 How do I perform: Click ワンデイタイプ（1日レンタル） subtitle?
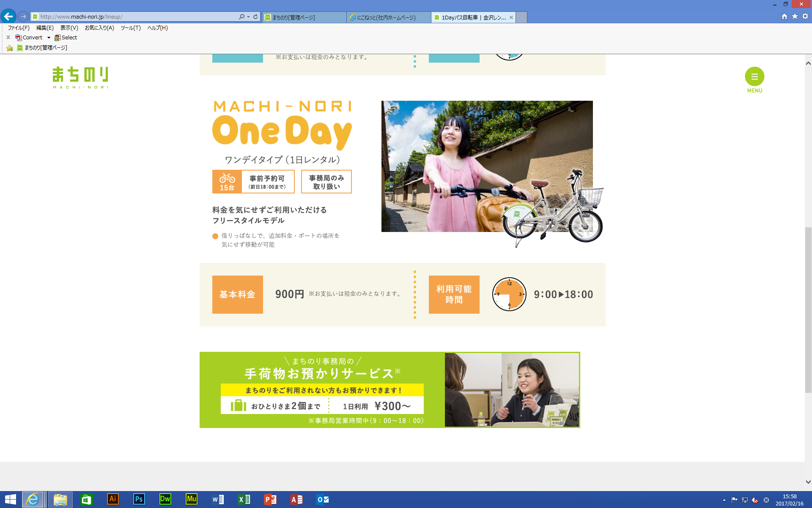[282, 160]
